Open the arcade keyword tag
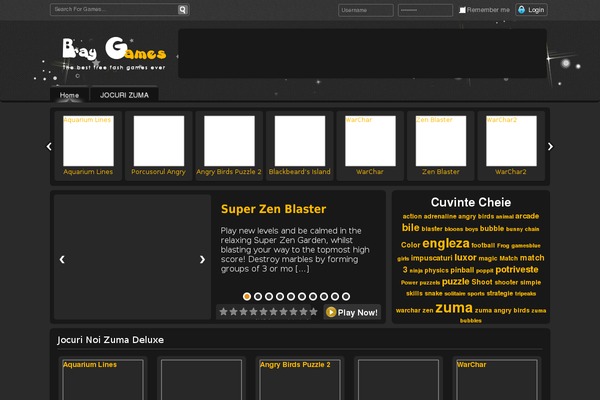 [x=527, y=216]
